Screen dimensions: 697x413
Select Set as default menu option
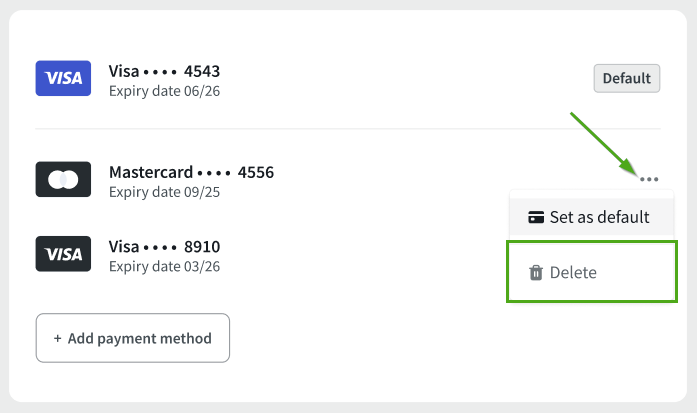[x=592, y=217]
